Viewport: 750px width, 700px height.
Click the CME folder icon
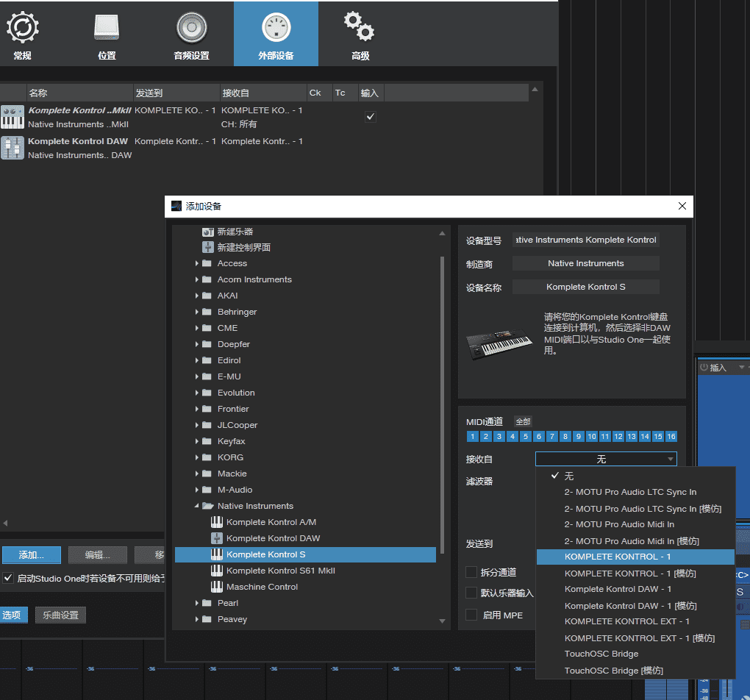pos(207,328)
